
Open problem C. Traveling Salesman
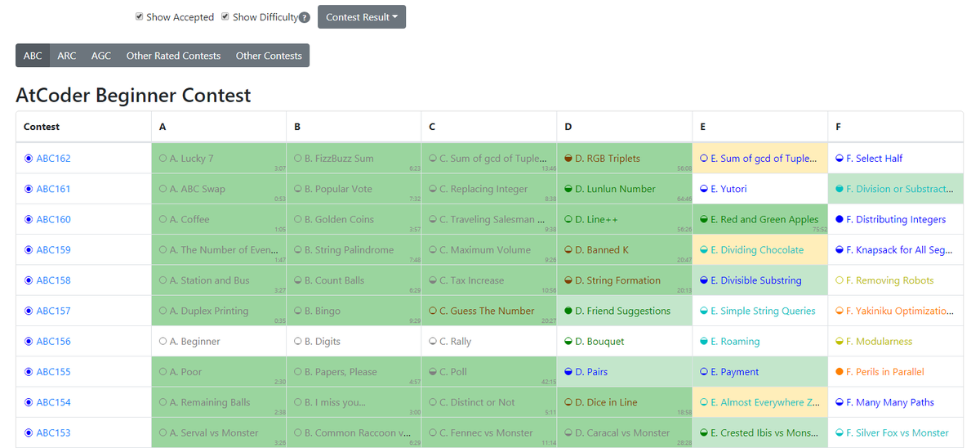[x=492, y=219]
